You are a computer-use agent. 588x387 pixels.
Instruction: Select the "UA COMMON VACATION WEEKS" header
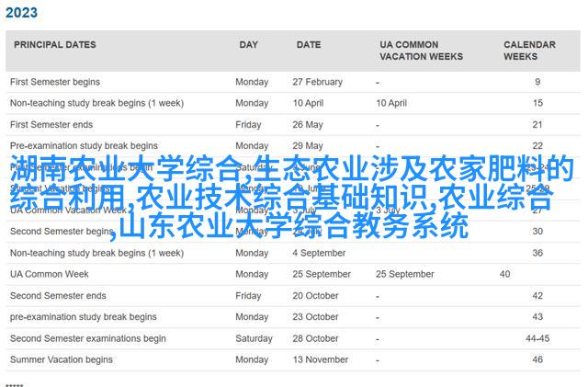[421, 51]
